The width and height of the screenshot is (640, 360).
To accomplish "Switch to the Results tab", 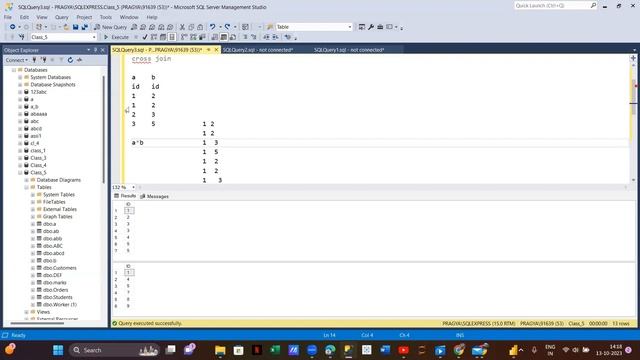I will (125, 196).
